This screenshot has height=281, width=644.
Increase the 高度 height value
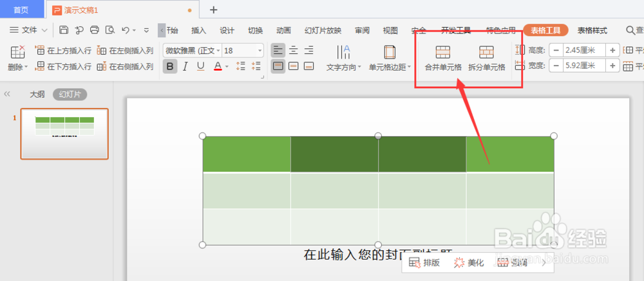pyautogui.click(x=613, y=50)
